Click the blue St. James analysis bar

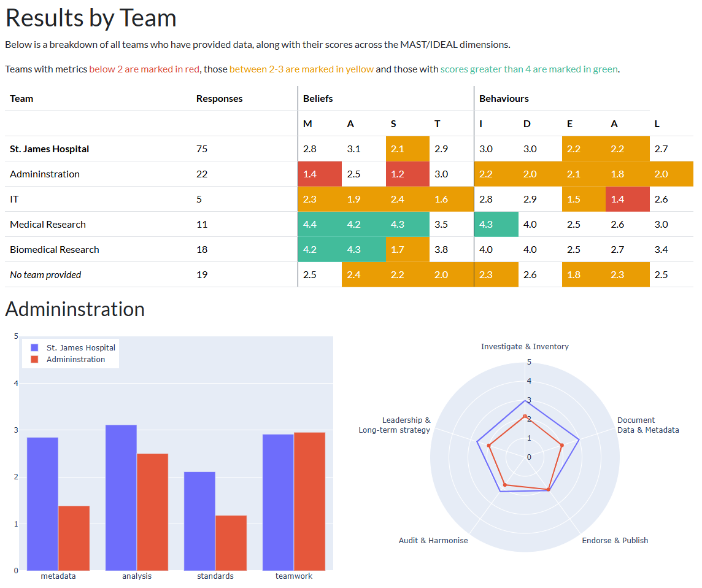point(121,497)
